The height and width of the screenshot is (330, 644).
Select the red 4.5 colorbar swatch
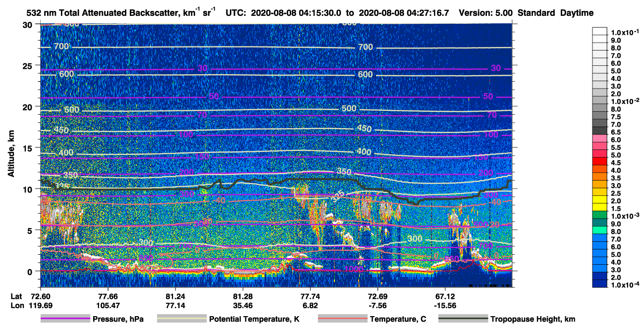[x=600, y=162]
